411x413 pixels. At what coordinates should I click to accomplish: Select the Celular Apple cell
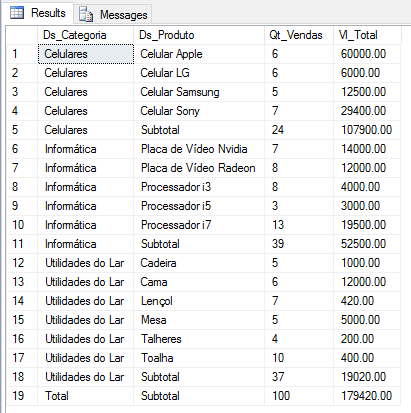point(199,54)
